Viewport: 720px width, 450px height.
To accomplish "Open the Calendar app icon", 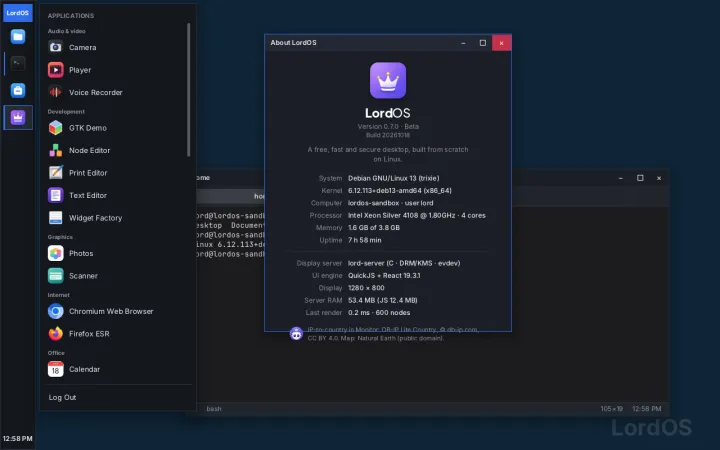I will [x=56, y=369].
